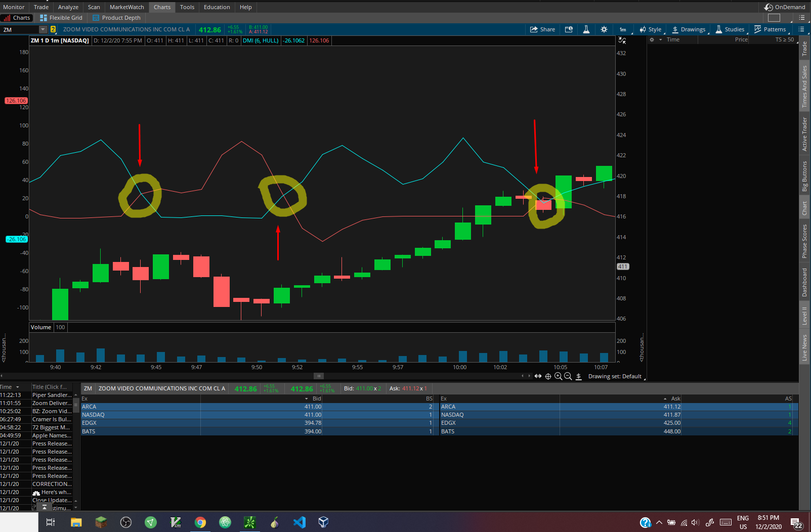The width and height of the screenshot is (811, 532).
Task: Open the Share chart button
Action: pyautogui.click(x=542, y=29)
